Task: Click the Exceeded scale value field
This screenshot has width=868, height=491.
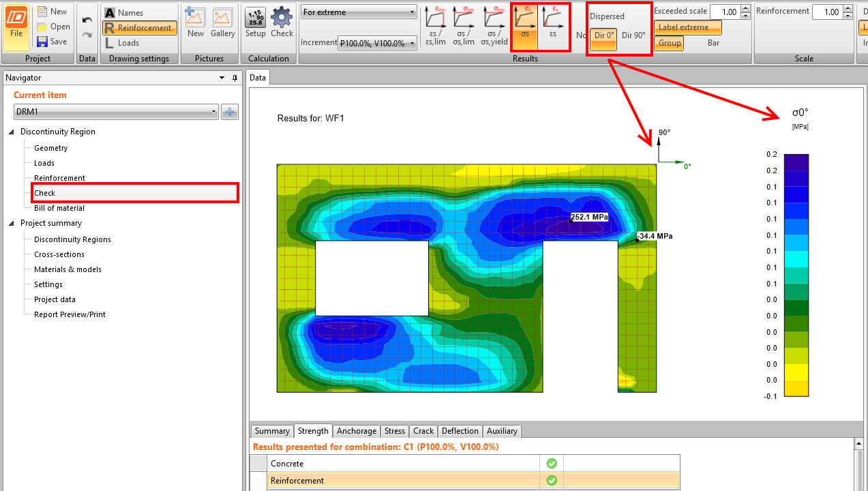Action: click(724, 12)
